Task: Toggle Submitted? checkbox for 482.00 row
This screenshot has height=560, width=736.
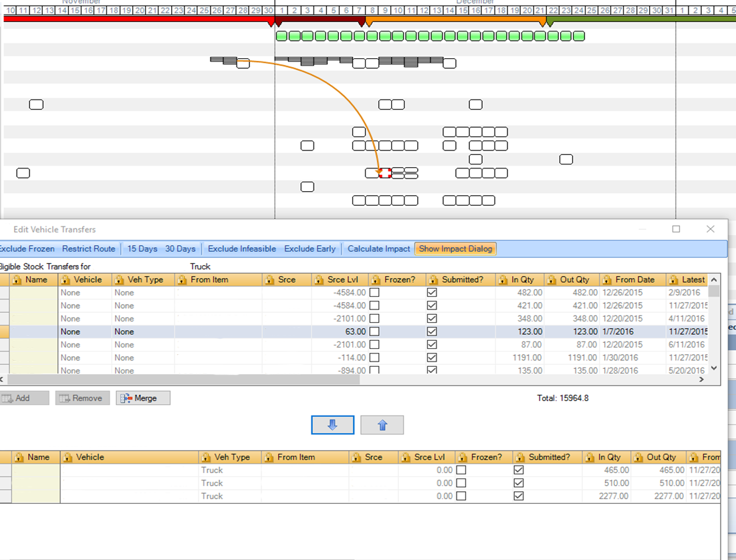Action: point(432,293)
